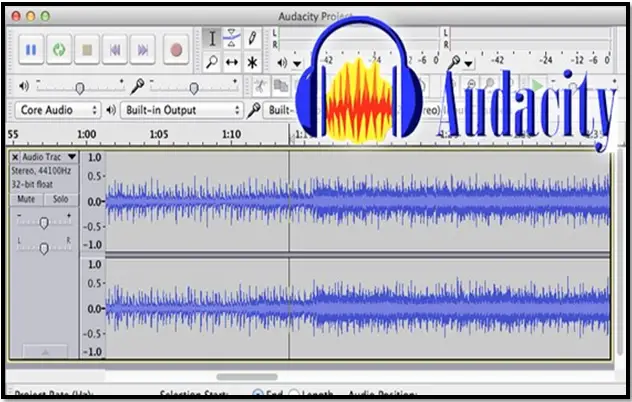Image resolution: width=632 pixels, height=402 pixels.
Task: Click the Pause playback button
Action: [x=31, y=48]
